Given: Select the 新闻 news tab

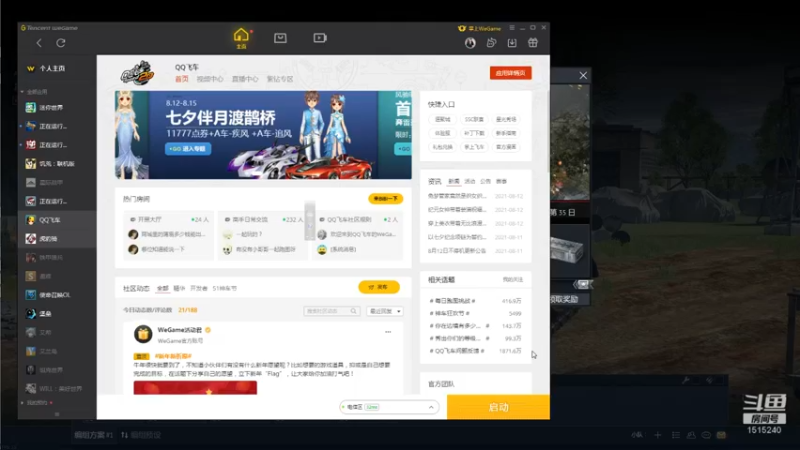Looking at the screenshot, I should 454,181.
